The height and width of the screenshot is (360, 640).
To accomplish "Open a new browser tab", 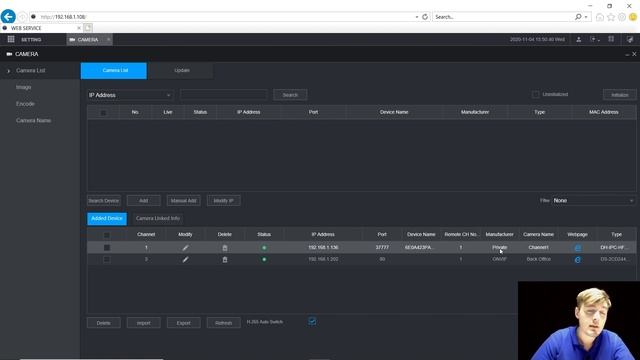I will pyautogui.click(x=88, y=28).
